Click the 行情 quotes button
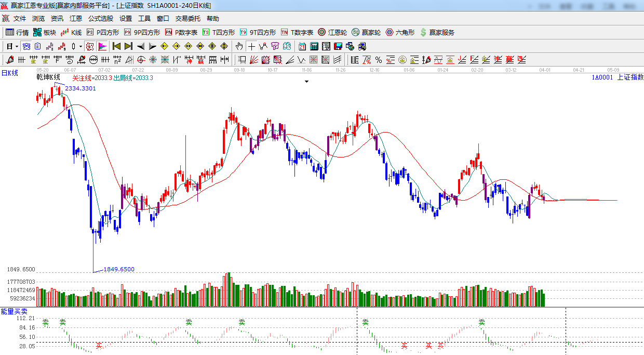This screenshot has height=355, width=644. point(17,32)
